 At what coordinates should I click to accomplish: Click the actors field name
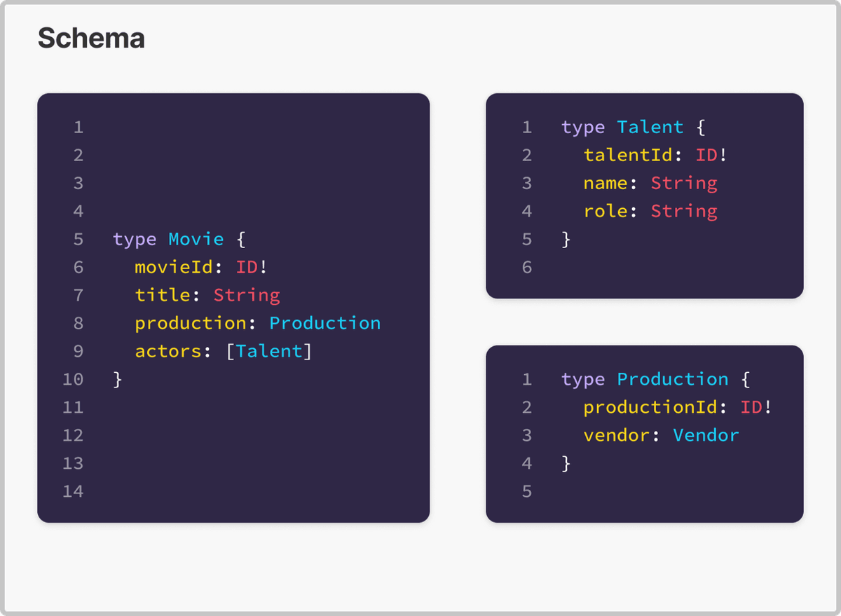click(168, 351)
